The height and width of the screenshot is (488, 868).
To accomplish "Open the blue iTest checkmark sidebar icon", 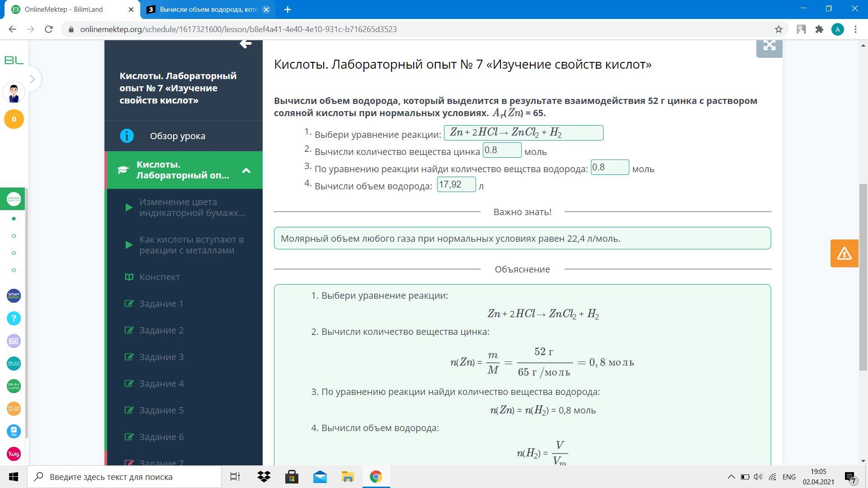I will click(x=14, y=432).
